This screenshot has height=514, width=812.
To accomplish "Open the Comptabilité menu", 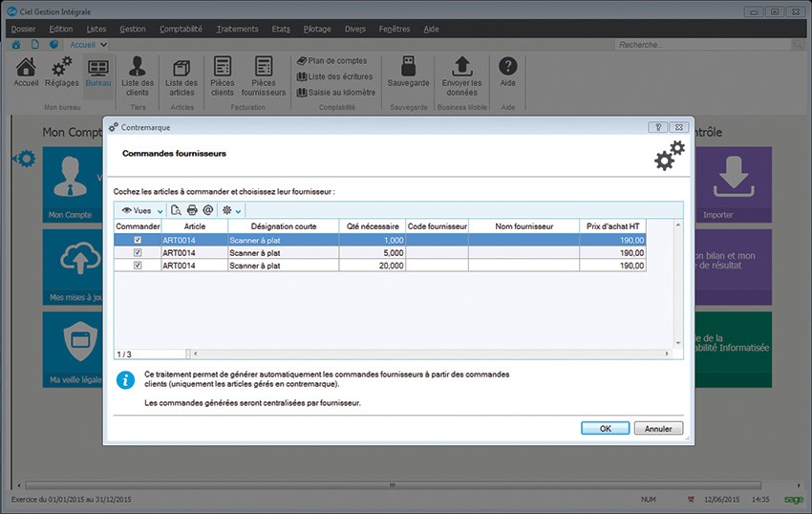I will (x=181, y=29).
